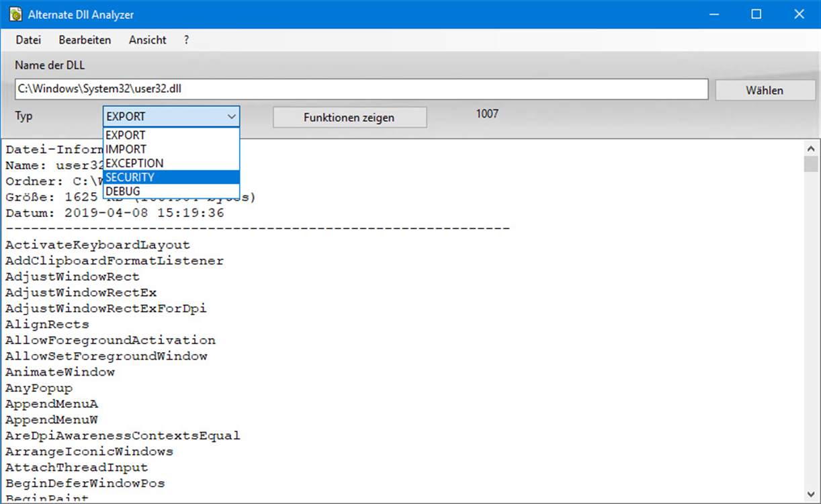The height and width of the screenshot is (504, 821).
Task: Click the ArrangeIconicWindows line
Action: click(x=89, y=452)
